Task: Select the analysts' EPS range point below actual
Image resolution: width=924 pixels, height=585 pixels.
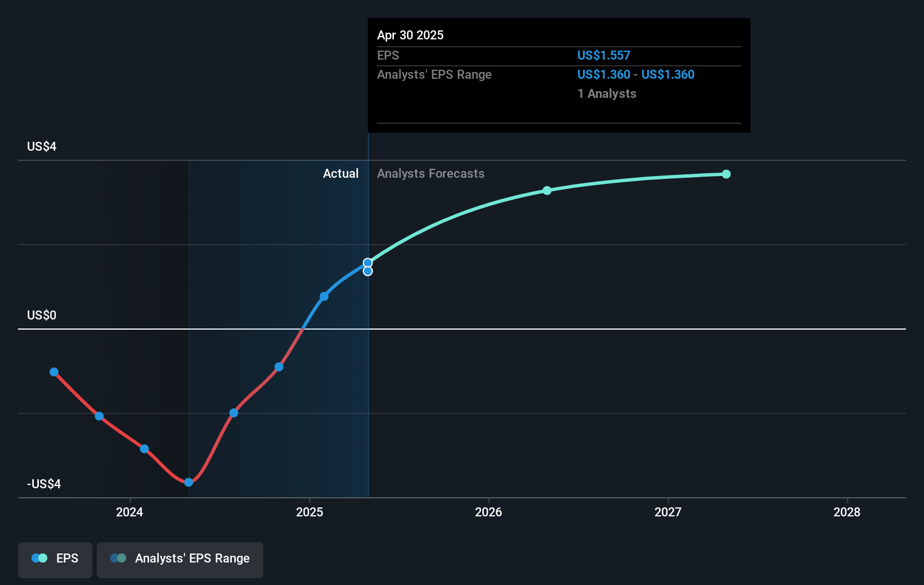Action: (x=367, y=271)
